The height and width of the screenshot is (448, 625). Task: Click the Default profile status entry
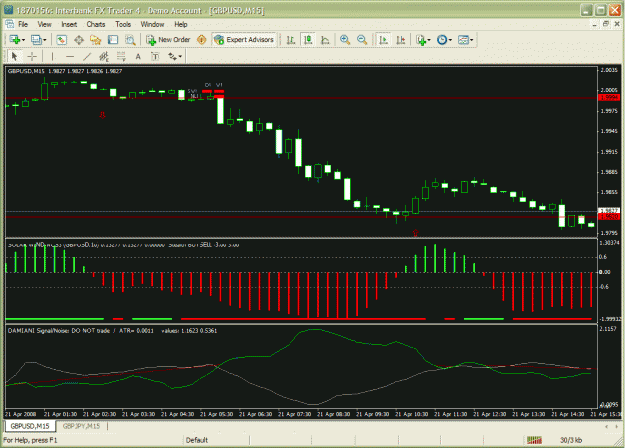[197, 440]
